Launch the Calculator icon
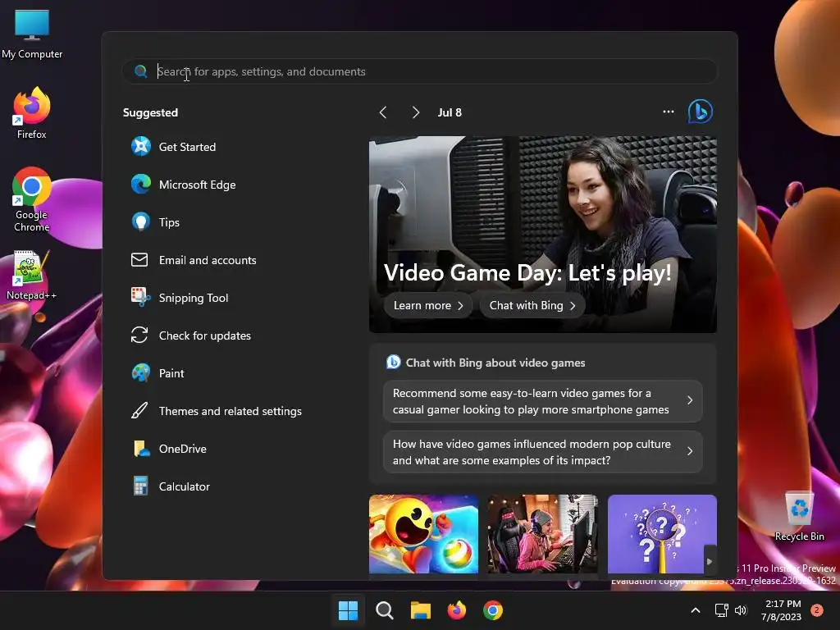 coord(140,486)
